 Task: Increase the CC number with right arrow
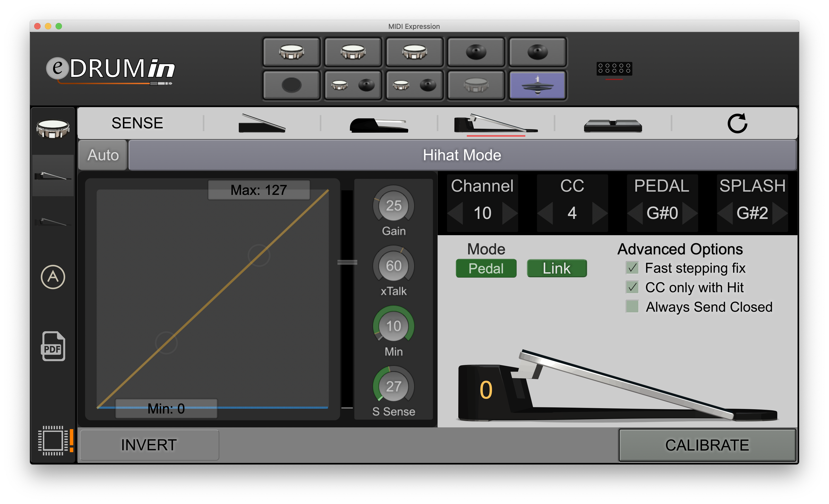pos(600,213)
